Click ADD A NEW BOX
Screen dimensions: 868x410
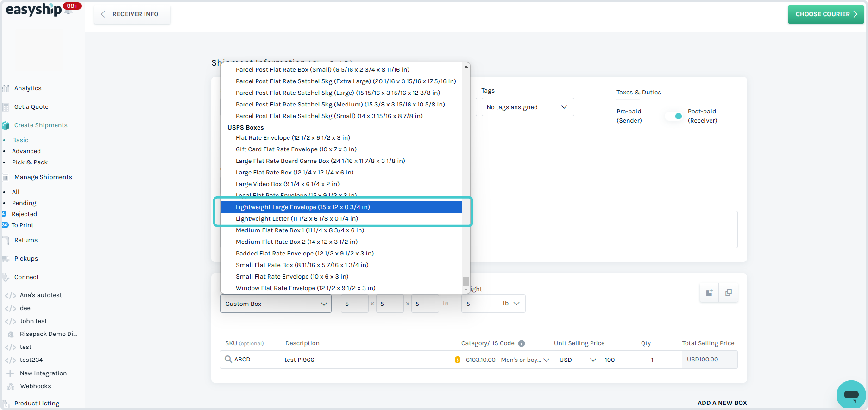coord(722,403)
